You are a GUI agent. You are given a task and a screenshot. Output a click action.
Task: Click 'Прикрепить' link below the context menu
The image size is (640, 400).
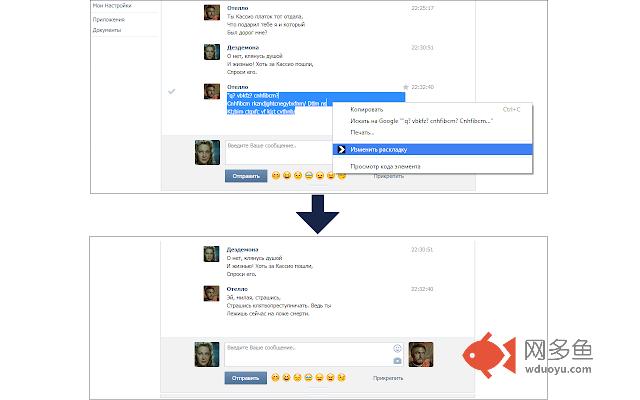(x=389, y=176)
